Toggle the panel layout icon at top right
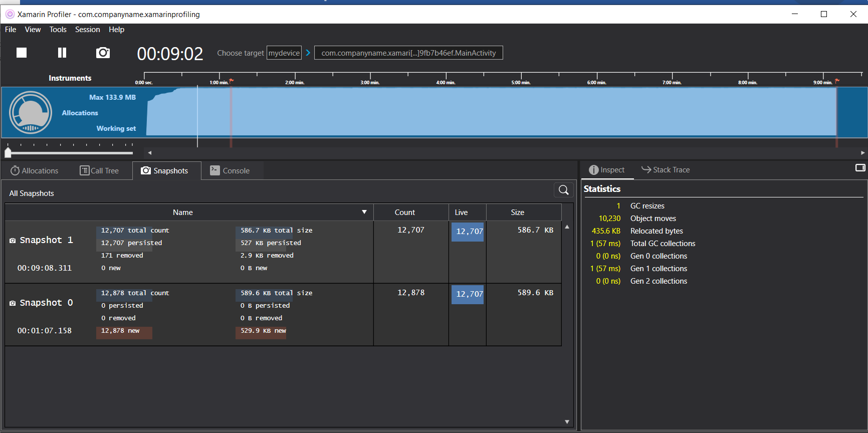 point(860,168)
